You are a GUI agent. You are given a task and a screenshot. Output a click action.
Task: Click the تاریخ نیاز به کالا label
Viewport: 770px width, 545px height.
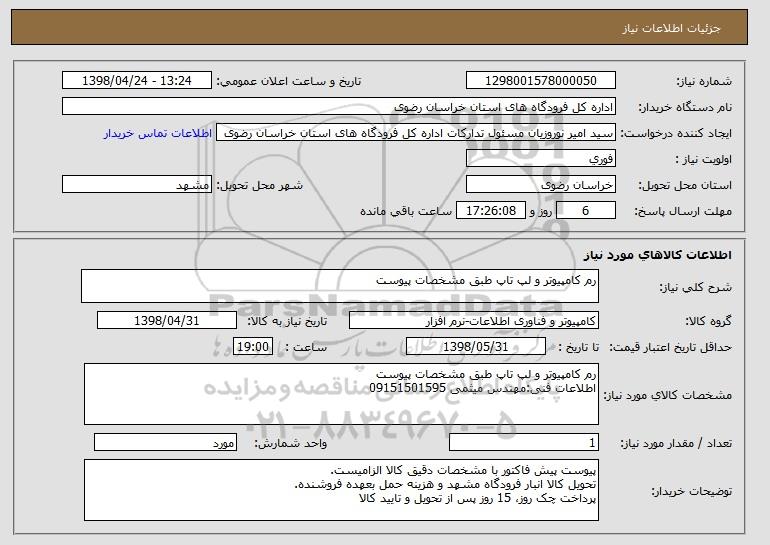[287, 322]
